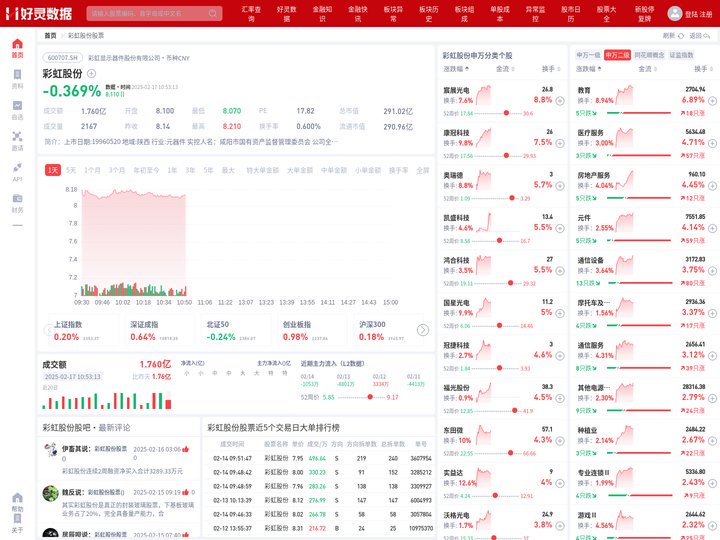Viewport: 720px width, 540px height.
Task: Open the 首页 home icon in sidebar
Action: point(17,44)
